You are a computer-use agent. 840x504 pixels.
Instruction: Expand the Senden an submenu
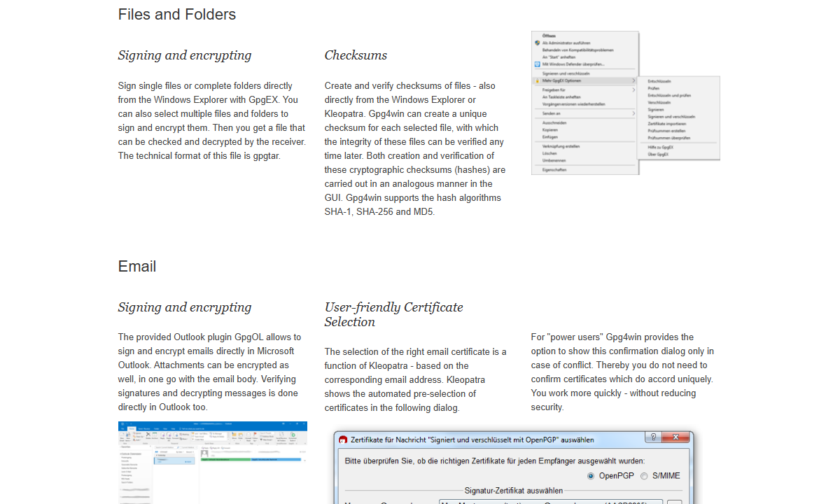pos(552,113)
